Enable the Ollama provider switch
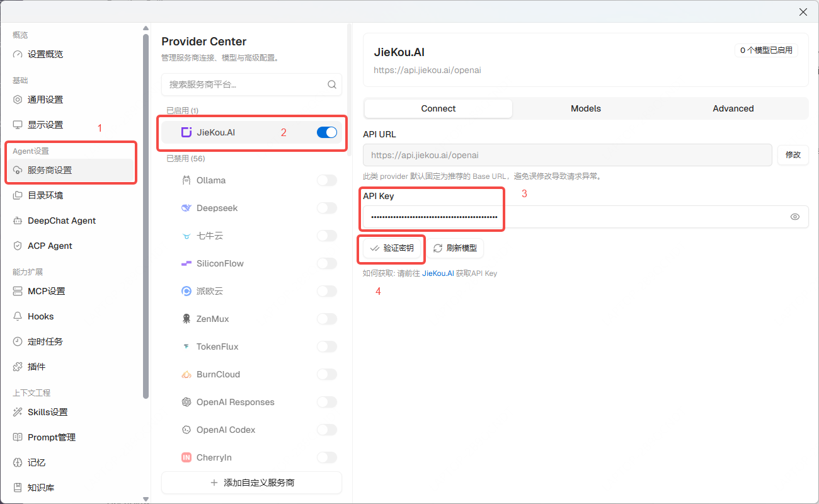819x504 pixels. click(x=327, y=180)
